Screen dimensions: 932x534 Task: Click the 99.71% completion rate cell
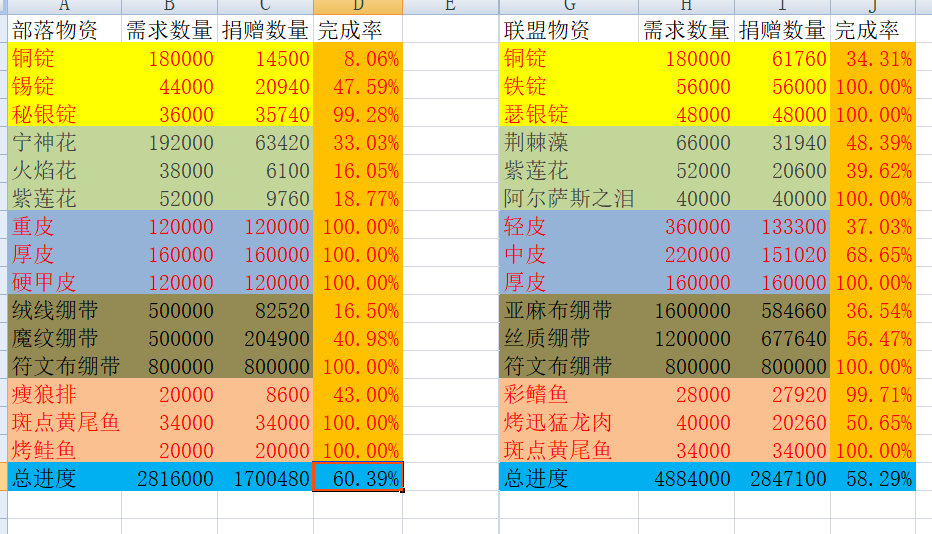click(x=871, y=394)
